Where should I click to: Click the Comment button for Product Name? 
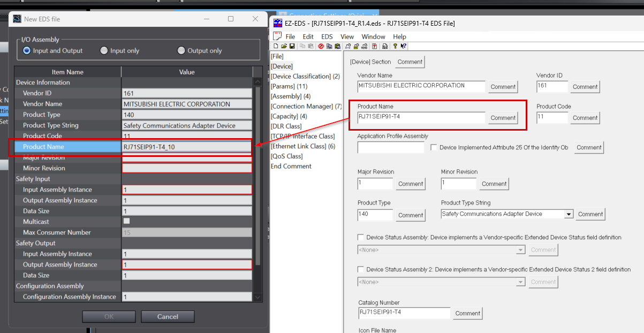coord(503,118)
